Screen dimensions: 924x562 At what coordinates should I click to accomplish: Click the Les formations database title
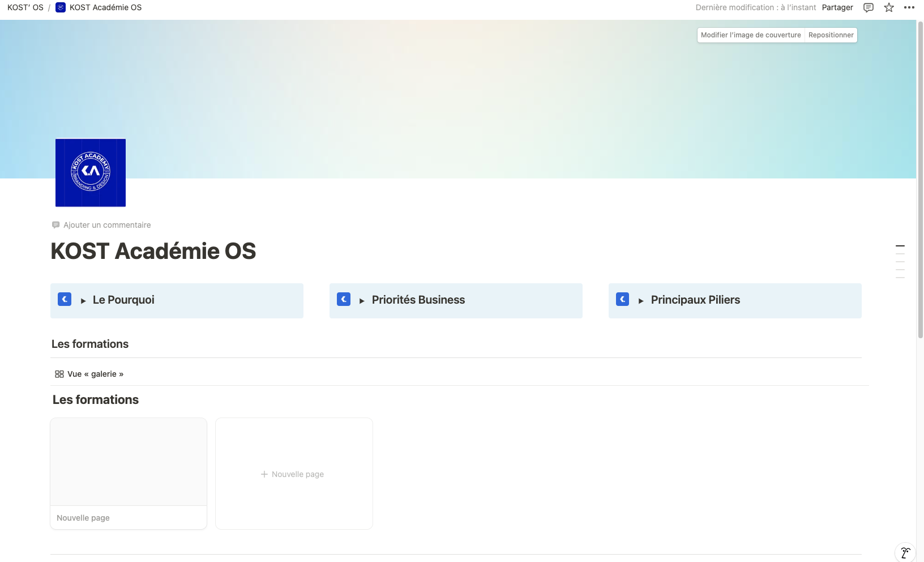[96, 399]
